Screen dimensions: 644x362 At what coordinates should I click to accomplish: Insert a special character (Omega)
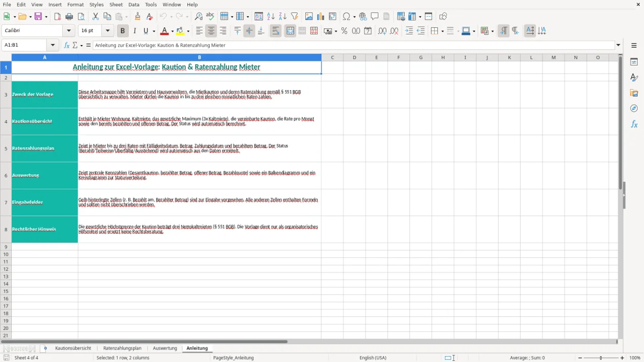click(x=346, y=17)
